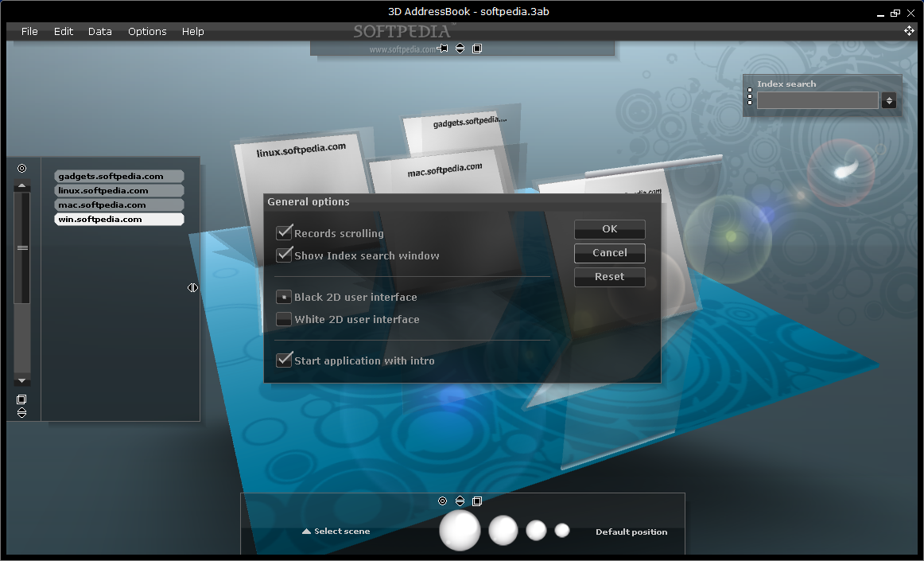
Task: Select White 2D user interface option
Action: coord(284,319)
